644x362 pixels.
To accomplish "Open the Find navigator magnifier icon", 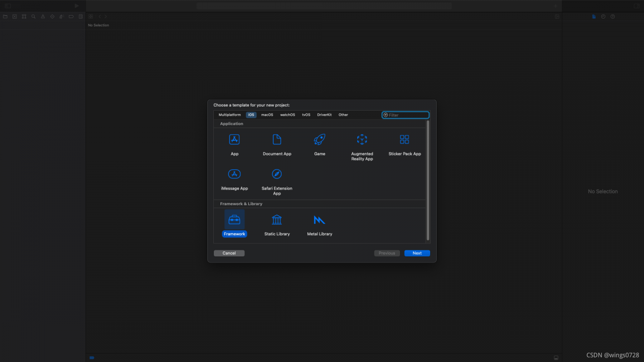I will (33, 17).
